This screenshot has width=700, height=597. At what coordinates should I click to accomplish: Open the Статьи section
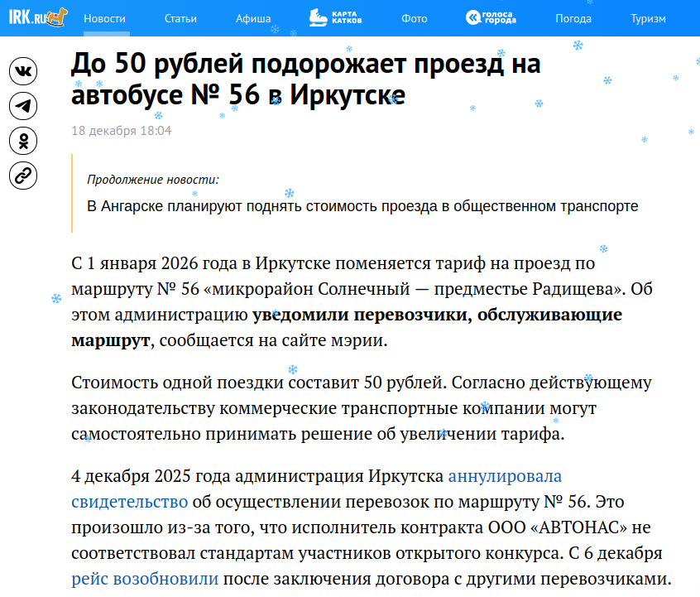[x=180, y=18]
